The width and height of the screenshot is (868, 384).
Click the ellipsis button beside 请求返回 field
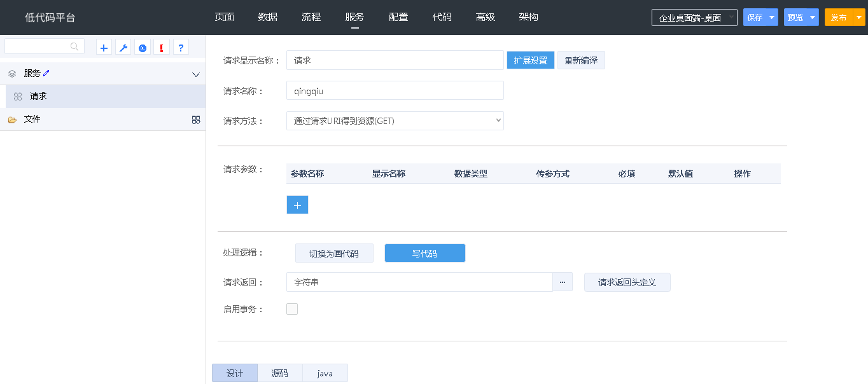coord(563,282)
